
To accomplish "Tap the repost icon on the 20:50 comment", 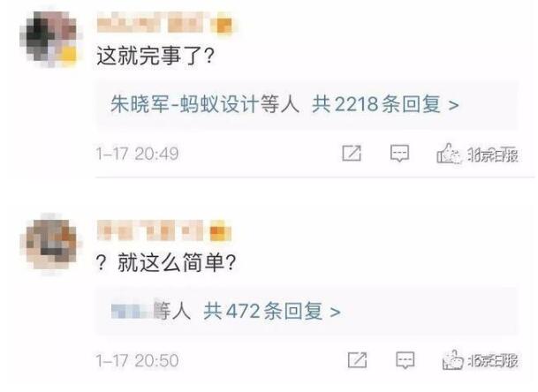I will pyautogui.click(x=357, y=360).
